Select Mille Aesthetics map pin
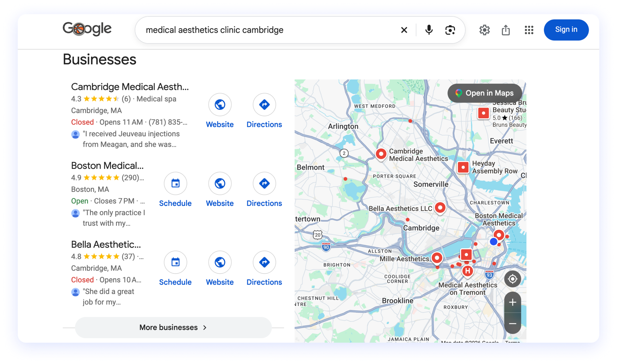 (x=437, y=258)
